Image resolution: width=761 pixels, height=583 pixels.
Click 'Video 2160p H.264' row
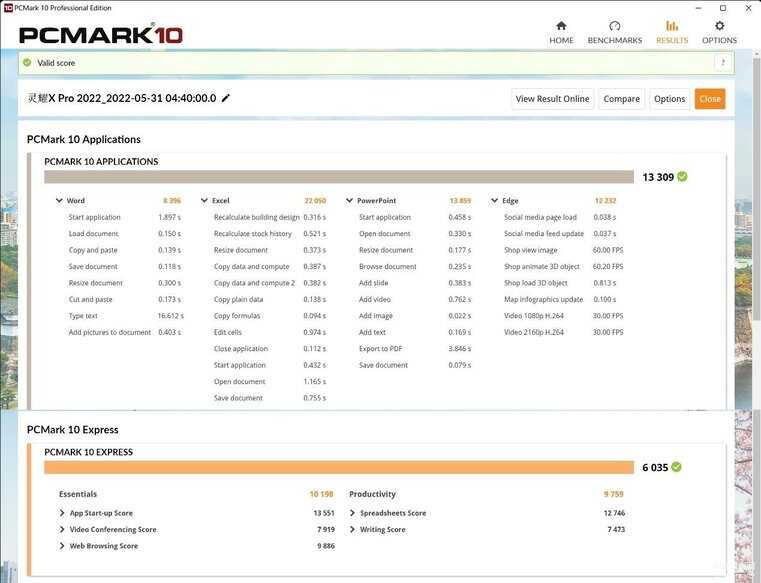[x=563, y=333]
